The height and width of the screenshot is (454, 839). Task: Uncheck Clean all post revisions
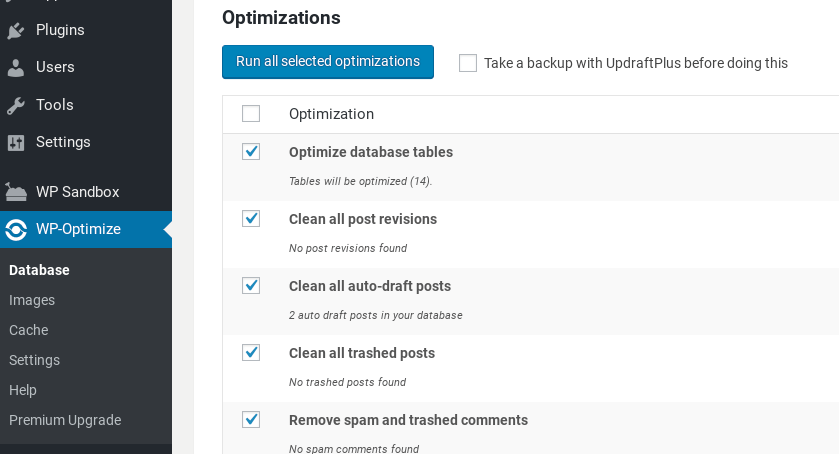tap(251, 219)
